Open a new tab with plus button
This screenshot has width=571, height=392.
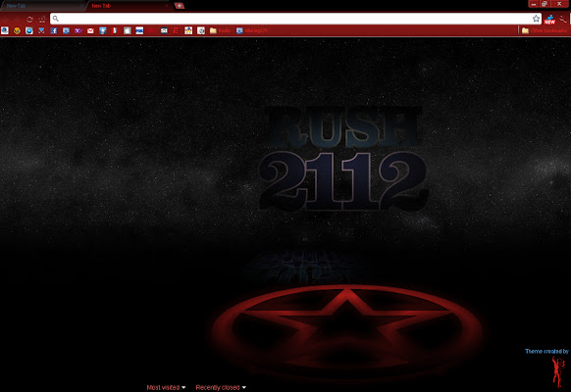tap(180, 6)
